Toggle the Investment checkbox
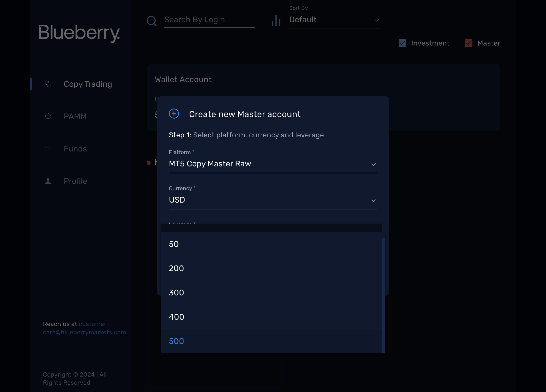Viewport: 546px width, 392px height. (402, 43)
